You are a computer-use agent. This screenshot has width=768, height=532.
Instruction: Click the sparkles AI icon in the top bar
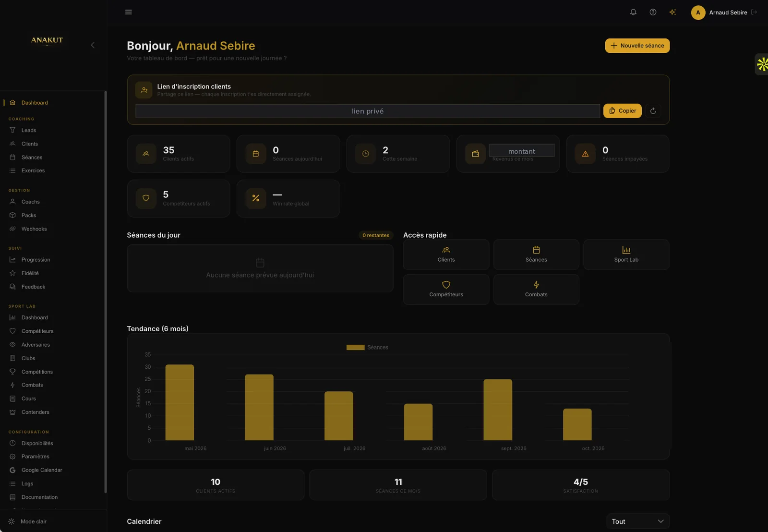[x=672, y=12]
